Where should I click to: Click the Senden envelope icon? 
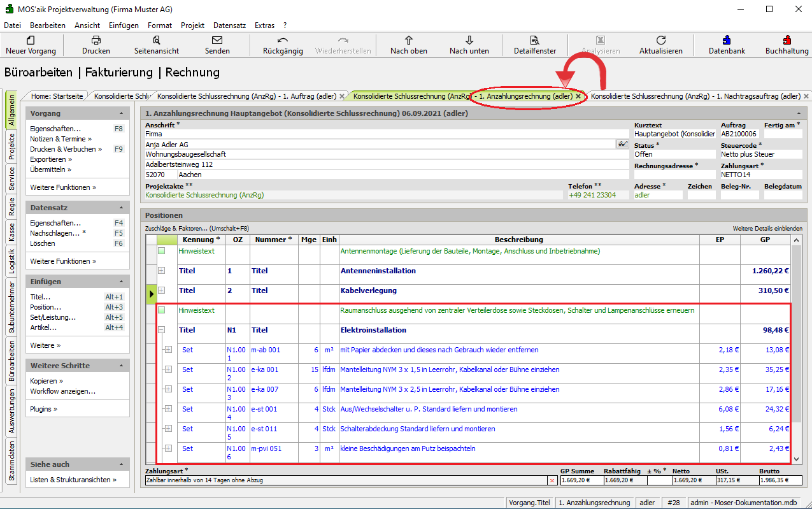(217, 40)
